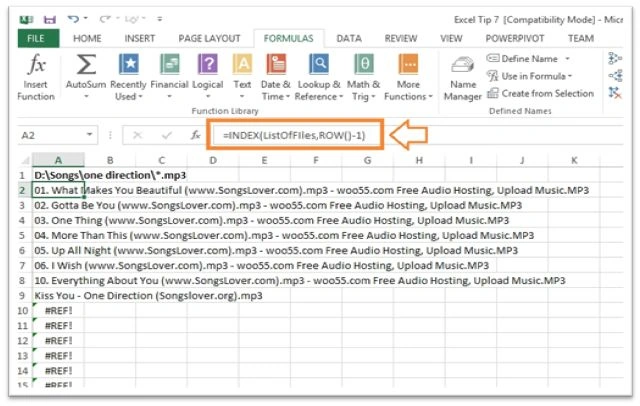Select the #REF! cell in row 10
Viewport: 640px width, 406px height.
click(x=58, y=311)
